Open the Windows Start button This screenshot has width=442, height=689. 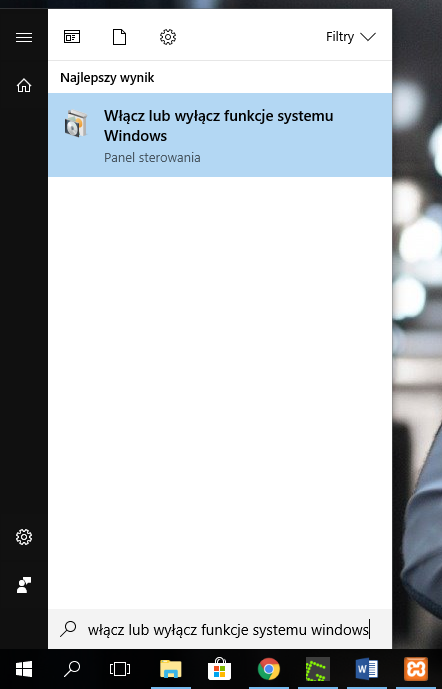tap(24, 669)
